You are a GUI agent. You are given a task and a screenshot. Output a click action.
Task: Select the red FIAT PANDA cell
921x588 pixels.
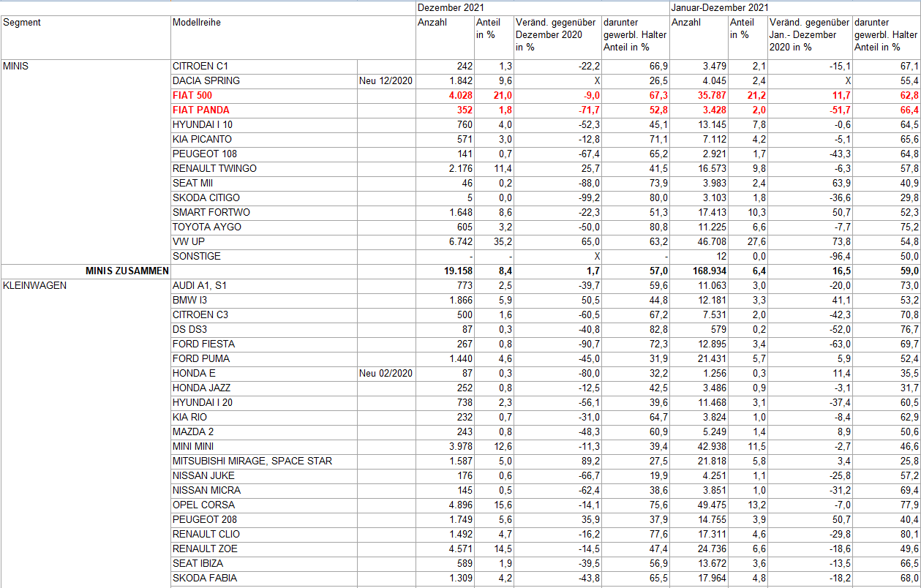(200, 110)
